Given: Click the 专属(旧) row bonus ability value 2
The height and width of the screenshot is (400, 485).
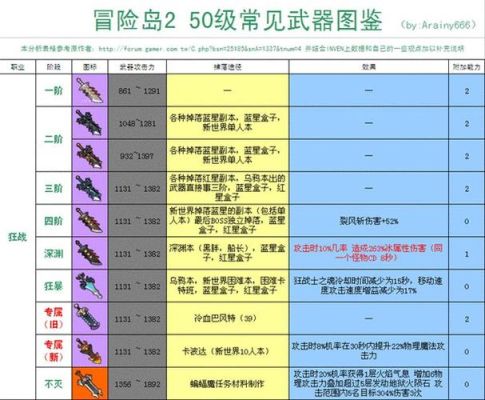Looking at the screenshot, I should [467, 319].
